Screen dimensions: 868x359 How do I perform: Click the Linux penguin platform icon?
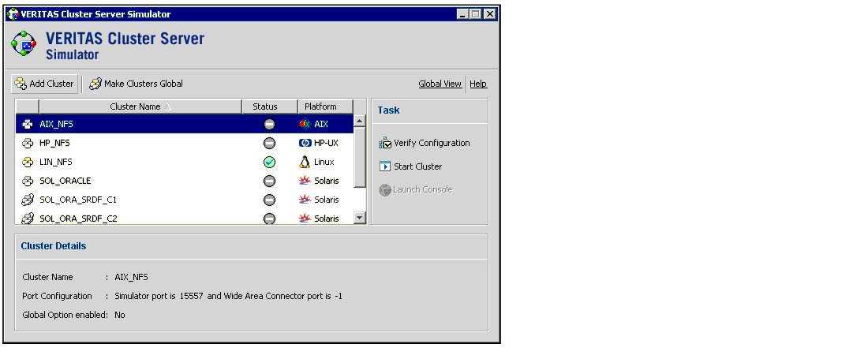pyautogui.click(x=305, y=162)
